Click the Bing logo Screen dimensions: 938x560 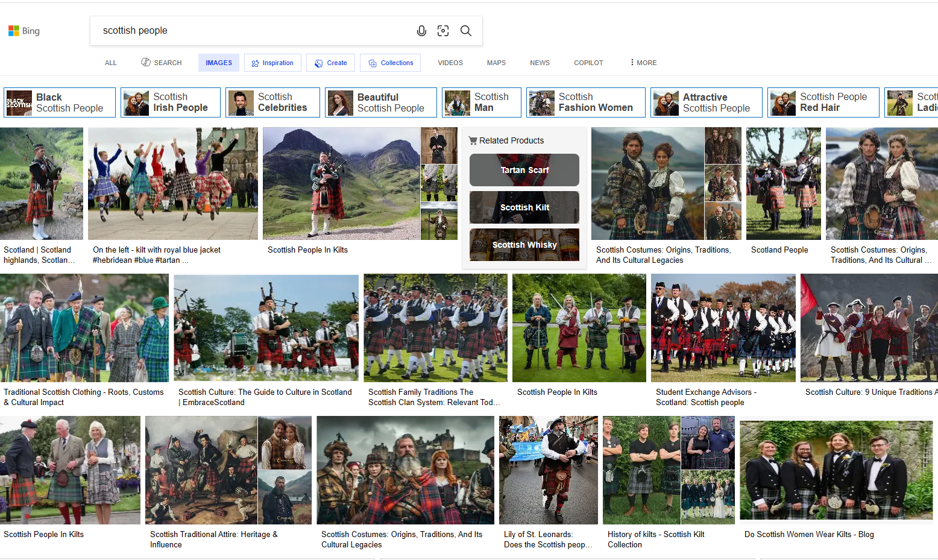tap(24, 31)
